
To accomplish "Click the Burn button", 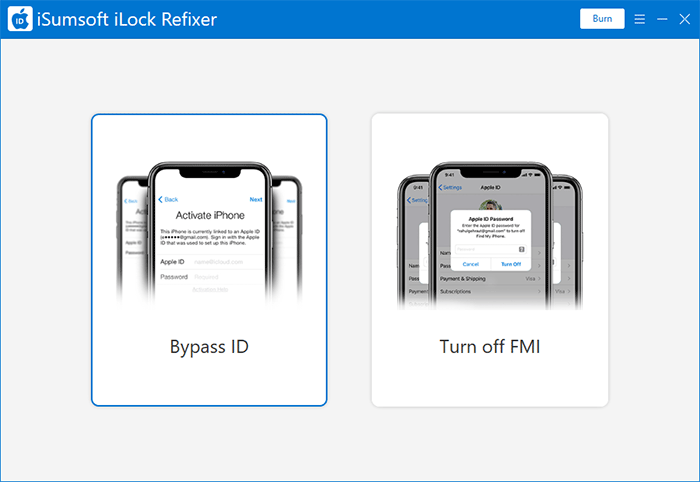I will pos(602,19).
